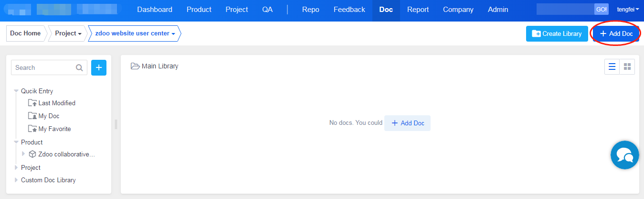
Task: Collapse the Qucik Entry tree section
Action: point(16,91)
